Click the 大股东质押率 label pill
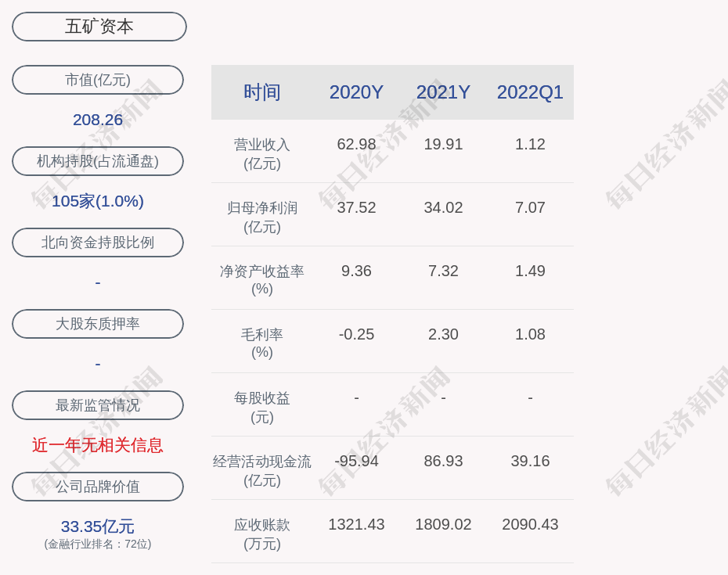The width and height of the screenshot is (728, 575). pyautogui.click(x=98, y=323)
